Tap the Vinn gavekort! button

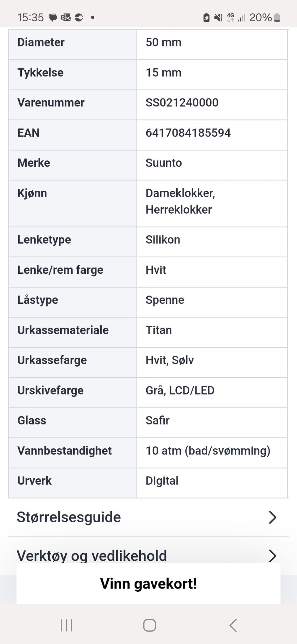pos(148,584)
